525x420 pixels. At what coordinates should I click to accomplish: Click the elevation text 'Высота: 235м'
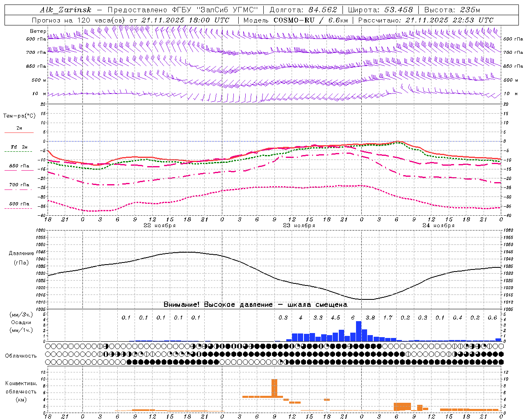(452, 10)
